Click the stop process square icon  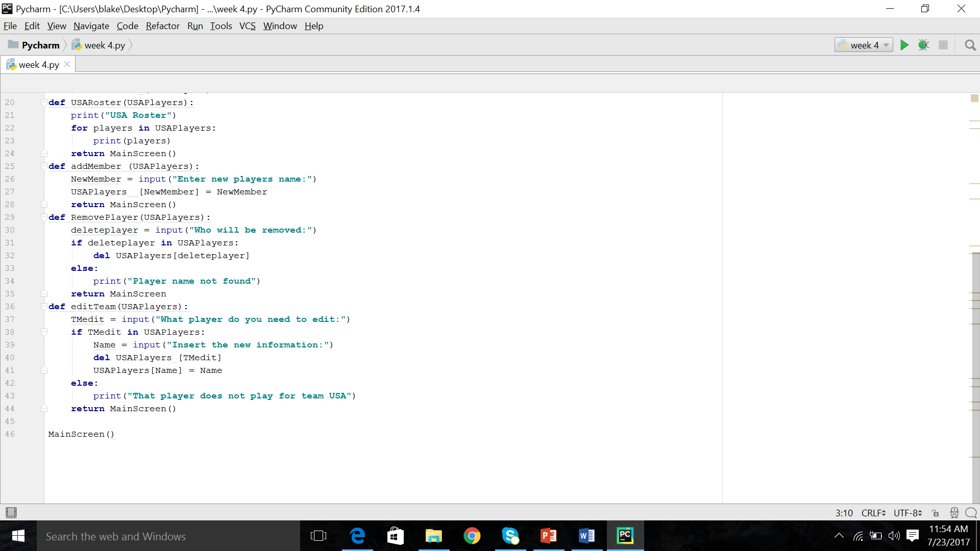(x=943, y=45)
